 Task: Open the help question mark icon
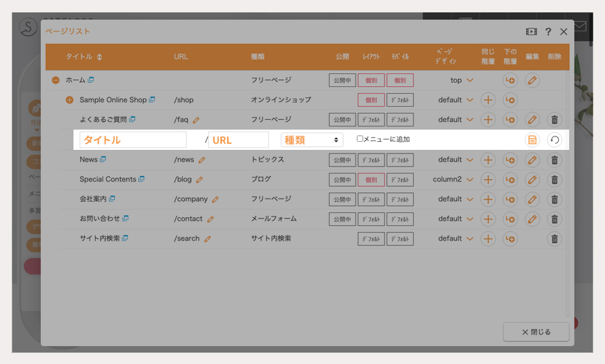click(x=548, y=31)
